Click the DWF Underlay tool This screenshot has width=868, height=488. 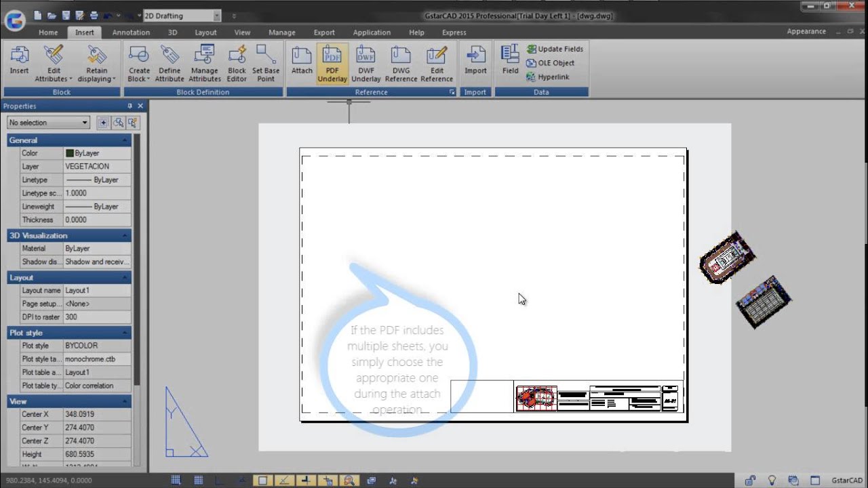[x=366, y=64]
